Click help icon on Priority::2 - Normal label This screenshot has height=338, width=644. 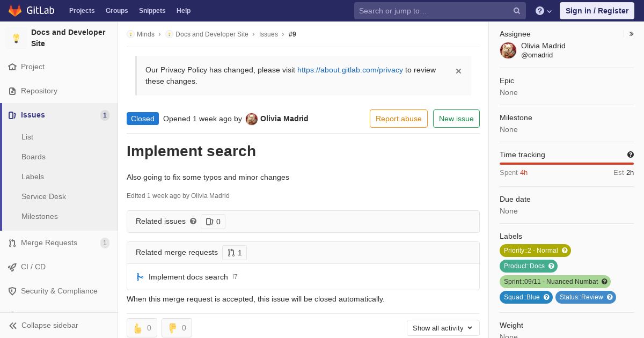[565, 251]
